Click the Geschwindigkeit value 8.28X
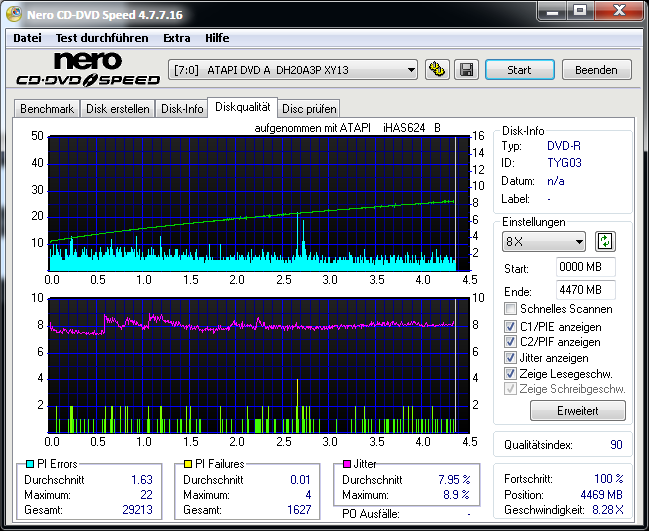649x531 pixels. 608,510
